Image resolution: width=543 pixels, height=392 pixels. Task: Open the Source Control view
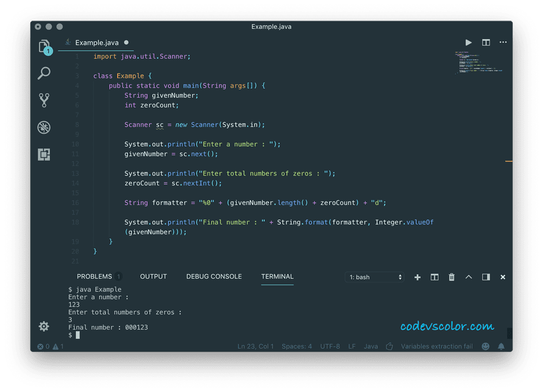click(44, 100)
